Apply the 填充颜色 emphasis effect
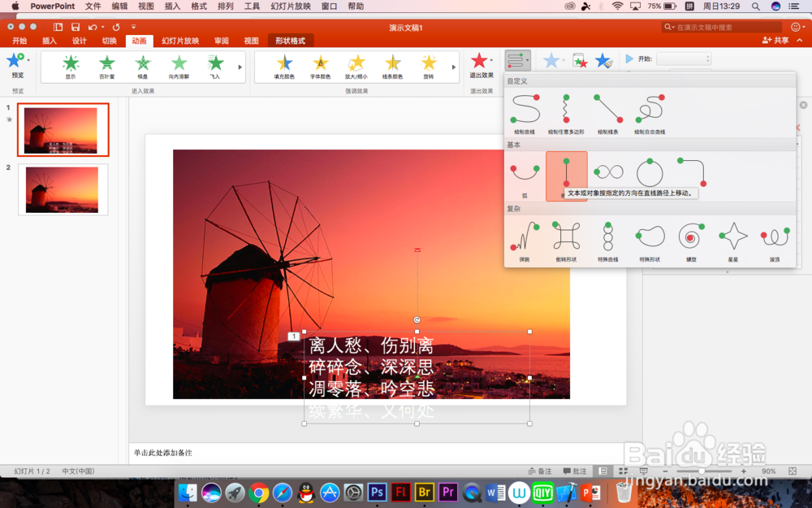Viewport: 812px width, 508px height. tap(284, 67)
